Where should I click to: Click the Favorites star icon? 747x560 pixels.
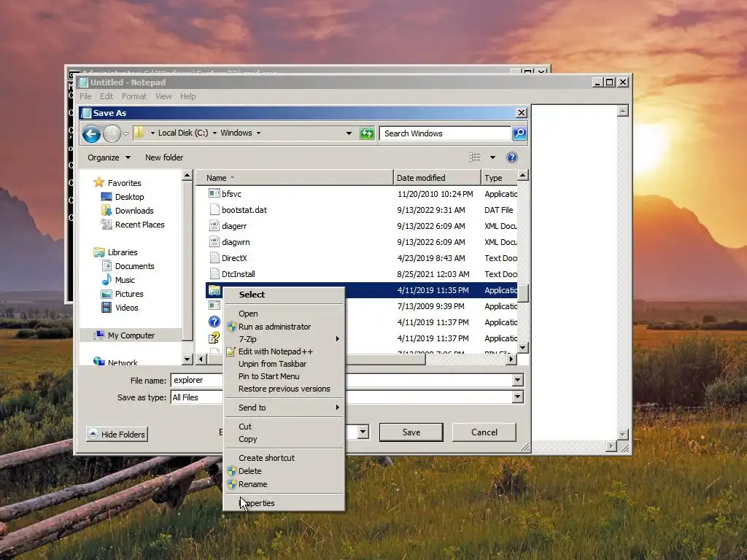coord(99,182)
